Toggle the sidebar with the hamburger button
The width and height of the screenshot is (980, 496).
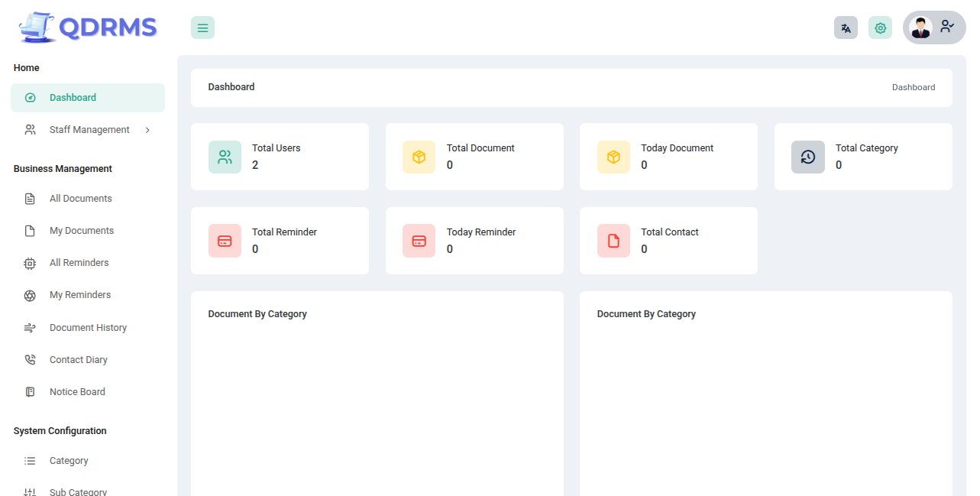click(202, 28)
